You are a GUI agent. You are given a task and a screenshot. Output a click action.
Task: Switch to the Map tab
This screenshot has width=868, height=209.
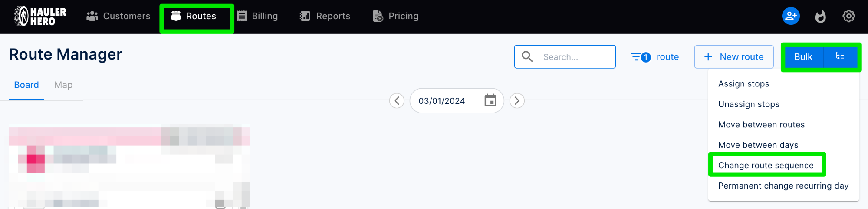point(63,85)
